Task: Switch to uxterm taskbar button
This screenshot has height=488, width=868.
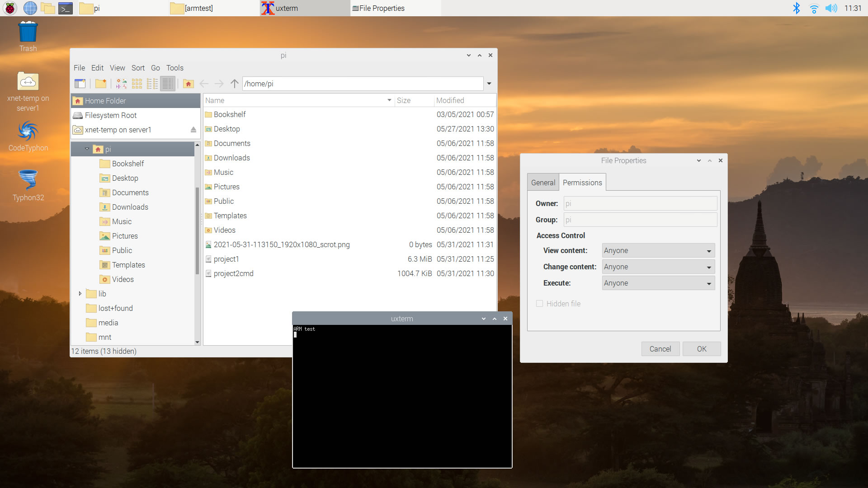Action: coord(305,8)
